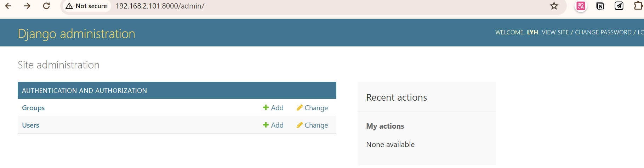
Task: Open the Authentication and Authorization section
Action: click(x=84, y=91)
